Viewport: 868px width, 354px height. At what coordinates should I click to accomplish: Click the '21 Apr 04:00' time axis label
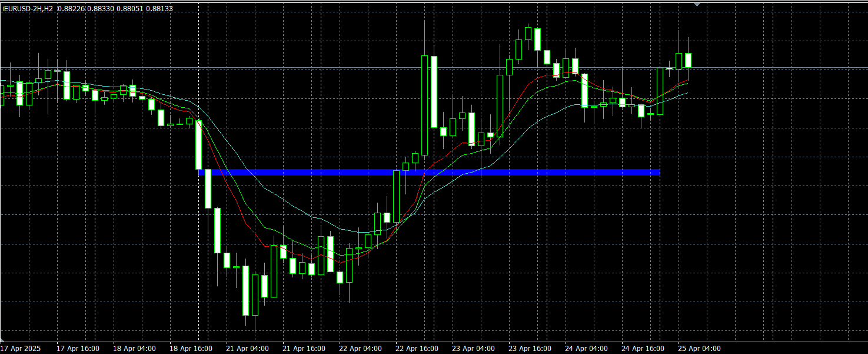[247, 349]
